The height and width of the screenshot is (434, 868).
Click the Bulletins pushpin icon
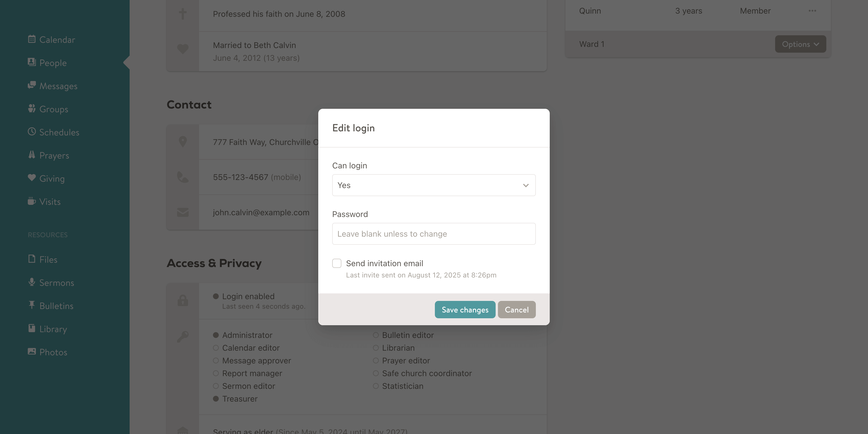pyautogui.click(x=32, y=305)
